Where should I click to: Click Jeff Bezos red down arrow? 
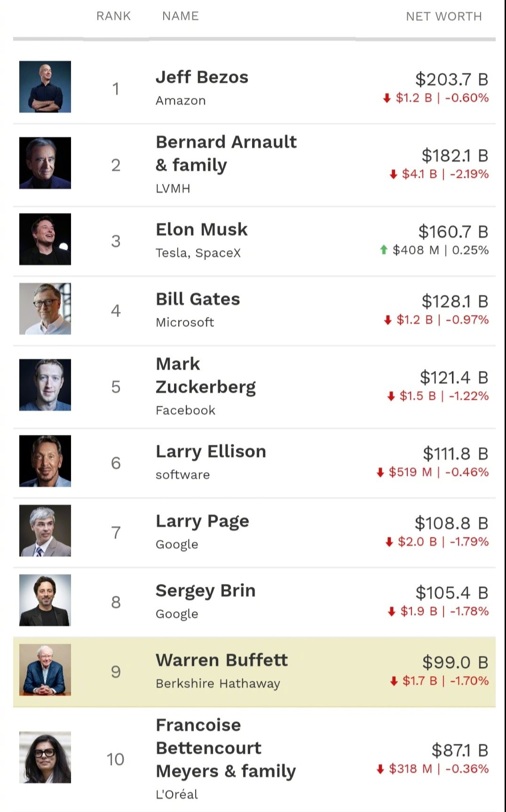[387, 98]
